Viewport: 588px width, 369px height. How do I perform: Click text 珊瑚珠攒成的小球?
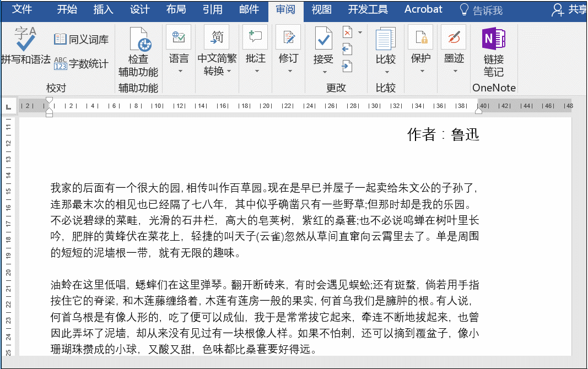(94, 349)
